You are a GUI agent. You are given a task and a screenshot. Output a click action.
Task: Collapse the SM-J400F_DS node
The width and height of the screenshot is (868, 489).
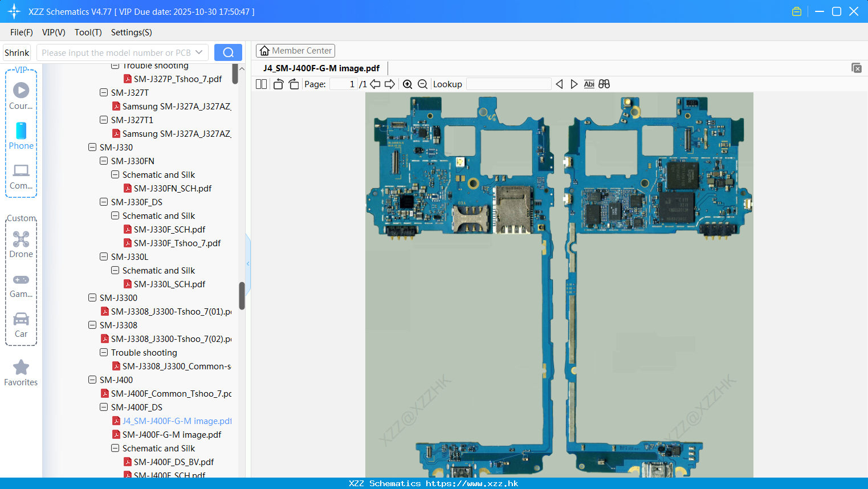coord(104,407)
